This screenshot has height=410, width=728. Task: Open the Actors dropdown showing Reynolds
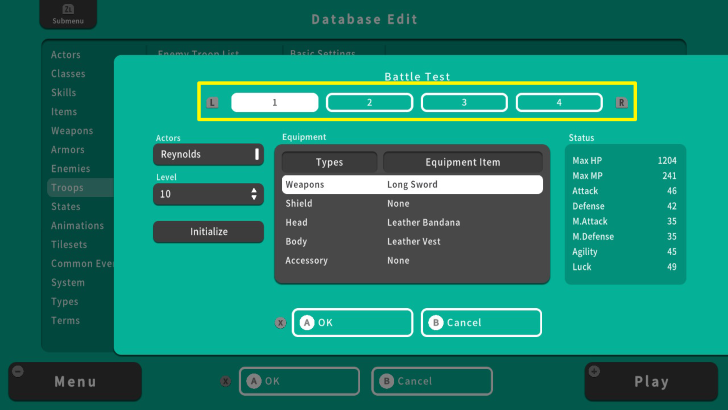tap(208, 154)
